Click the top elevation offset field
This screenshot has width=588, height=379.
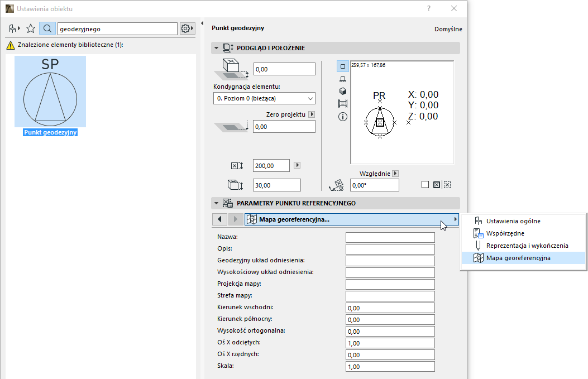(284, 69)
